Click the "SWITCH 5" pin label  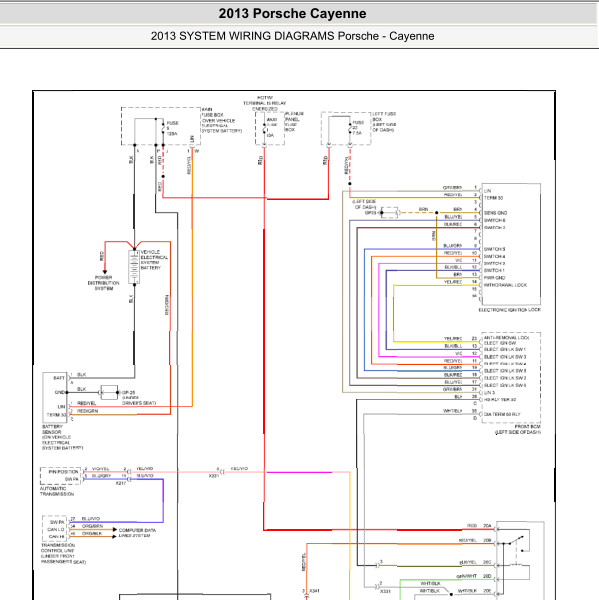click(x=494, y=249)
